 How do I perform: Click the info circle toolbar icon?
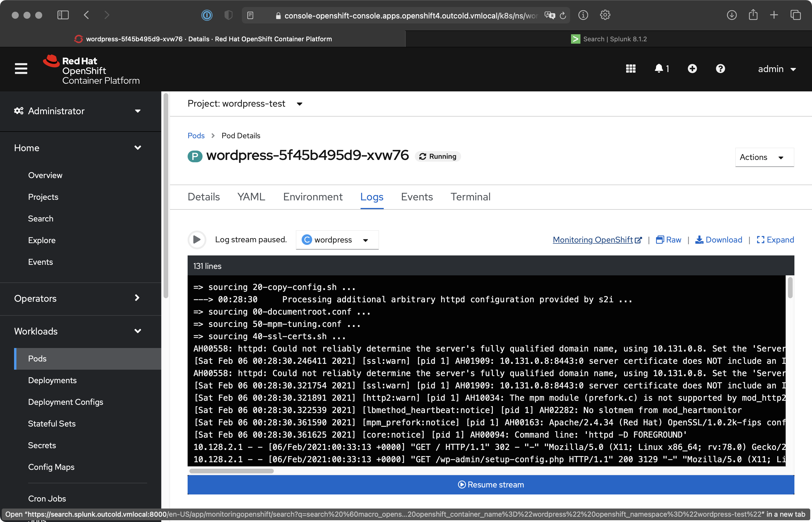(x=583, y=15)
